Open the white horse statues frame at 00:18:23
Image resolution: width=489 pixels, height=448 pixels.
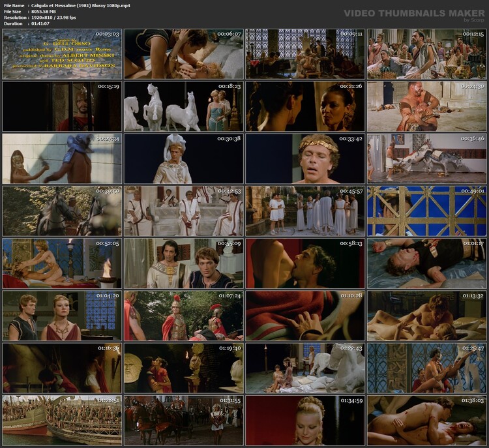pos(184,106)
